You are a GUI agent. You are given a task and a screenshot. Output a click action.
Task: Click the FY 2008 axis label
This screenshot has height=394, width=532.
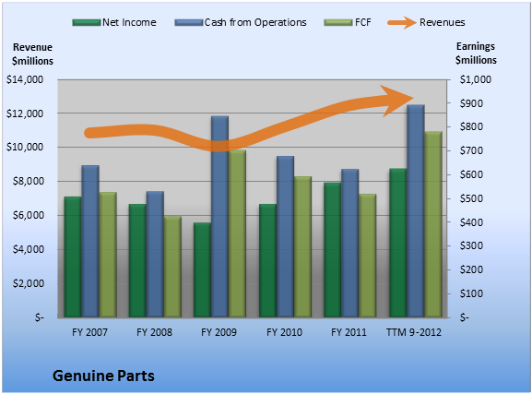point(154,332)
